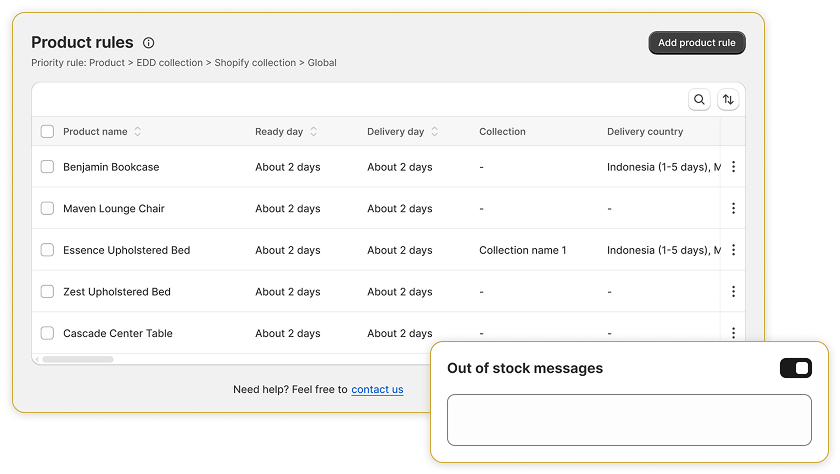Follow the contact us link
Image resolution: width=840 pixels, height=474 pixels.
(377, 389)
